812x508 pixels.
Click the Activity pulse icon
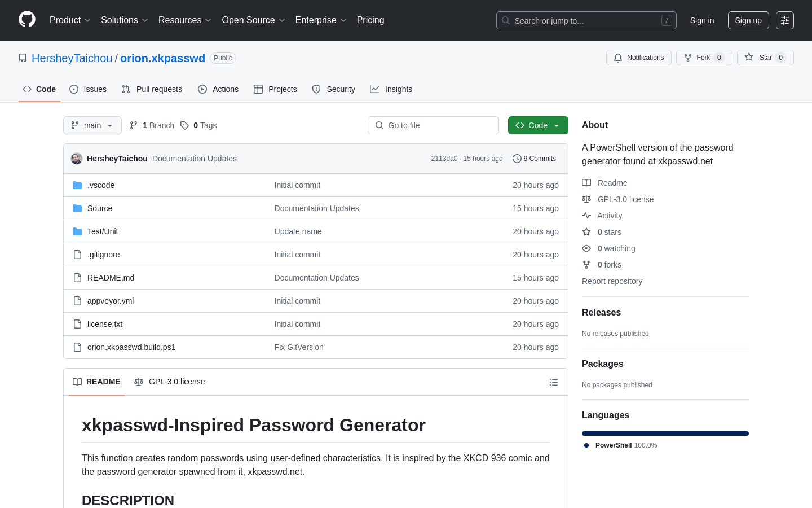pos(586,216)
